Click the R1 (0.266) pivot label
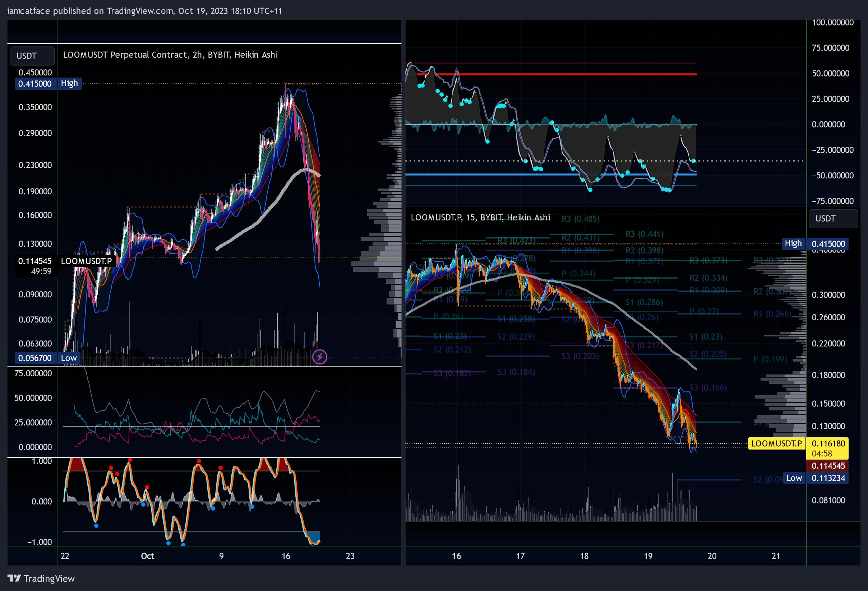 point(772,313)
